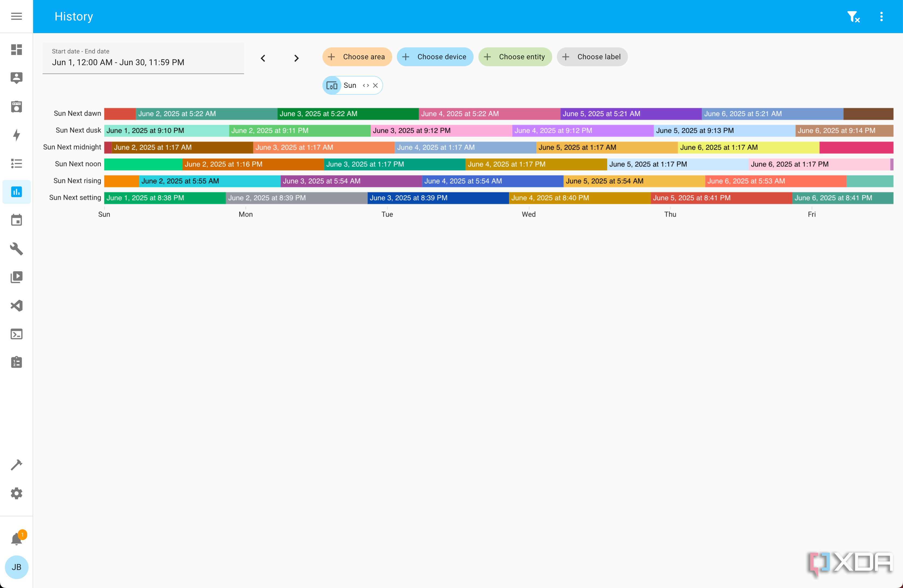Open the Map person-pin sidebar icon

(x=16, y=78)
